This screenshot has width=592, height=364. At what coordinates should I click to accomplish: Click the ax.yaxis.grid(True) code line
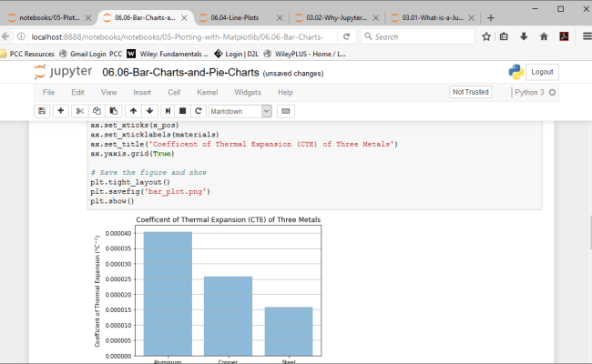click(x=133, y=154)
